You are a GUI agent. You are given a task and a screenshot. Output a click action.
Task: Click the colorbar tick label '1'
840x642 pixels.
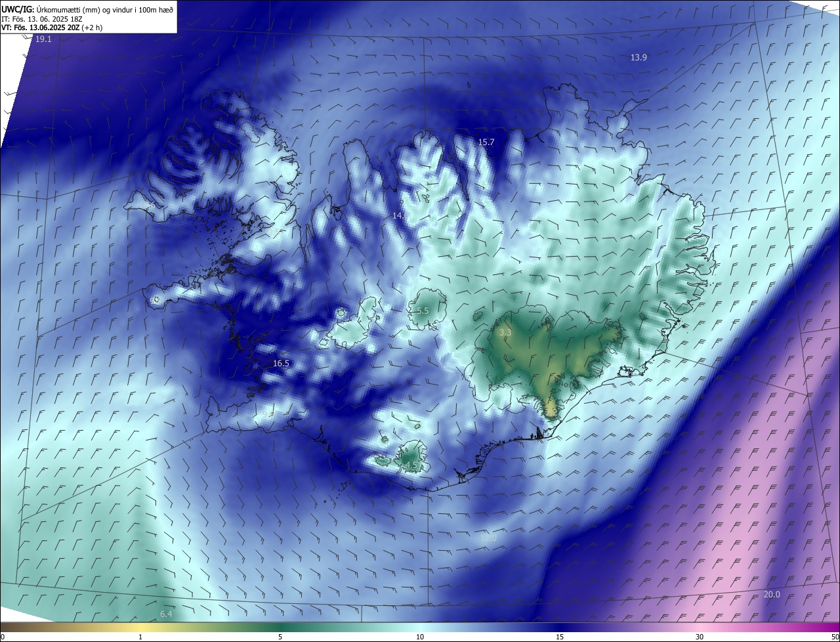coord(140,637)
